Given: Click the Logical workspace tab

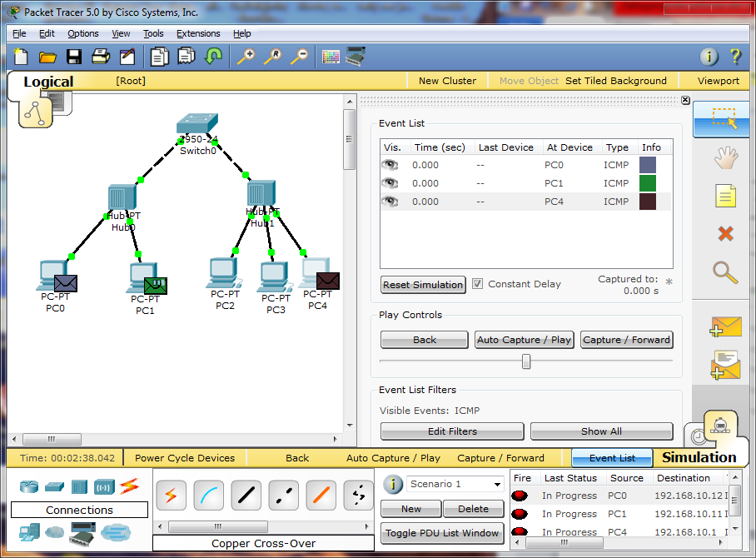Looking at the screenshot, I should [x=48, y=82].
